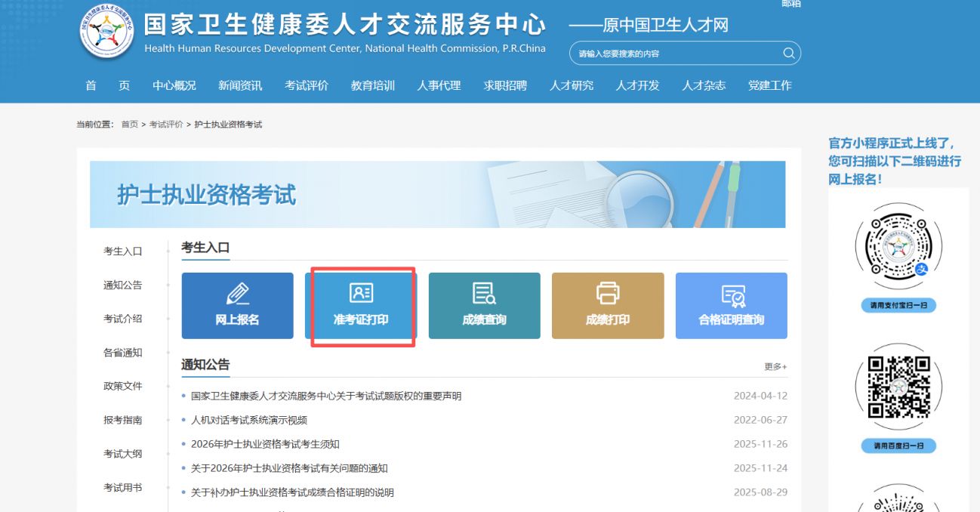This screenshot has width=980, height=512.
Task: Click the 成绩打印 printer icon
Action: pyautogui.click(x=608, y=295)
